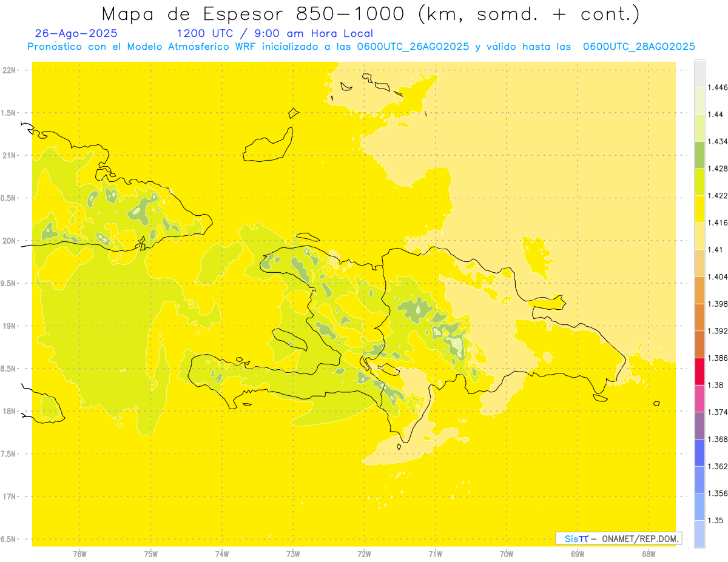Select the '18N' latitude label
This screenshot has height=562, width=728.
pyautogui.click(x=9, y=411)
